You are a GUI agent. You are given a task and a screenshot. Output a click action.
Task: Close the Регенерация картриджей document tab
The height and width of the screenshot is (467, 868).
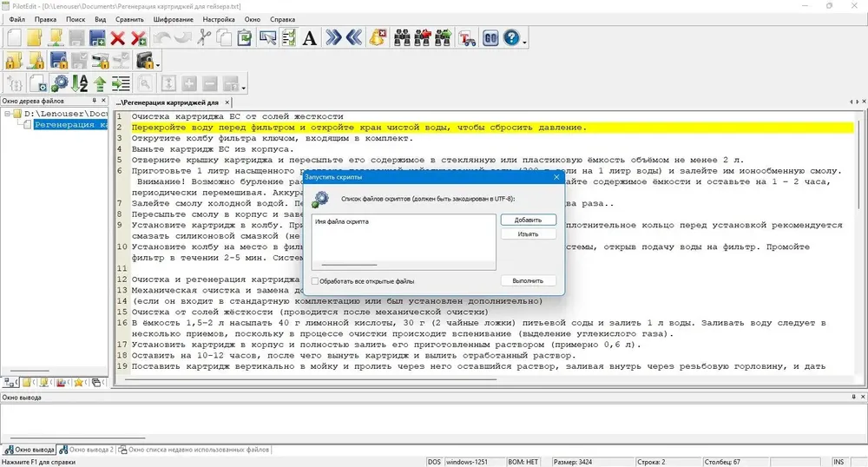[x=227, y=102]
